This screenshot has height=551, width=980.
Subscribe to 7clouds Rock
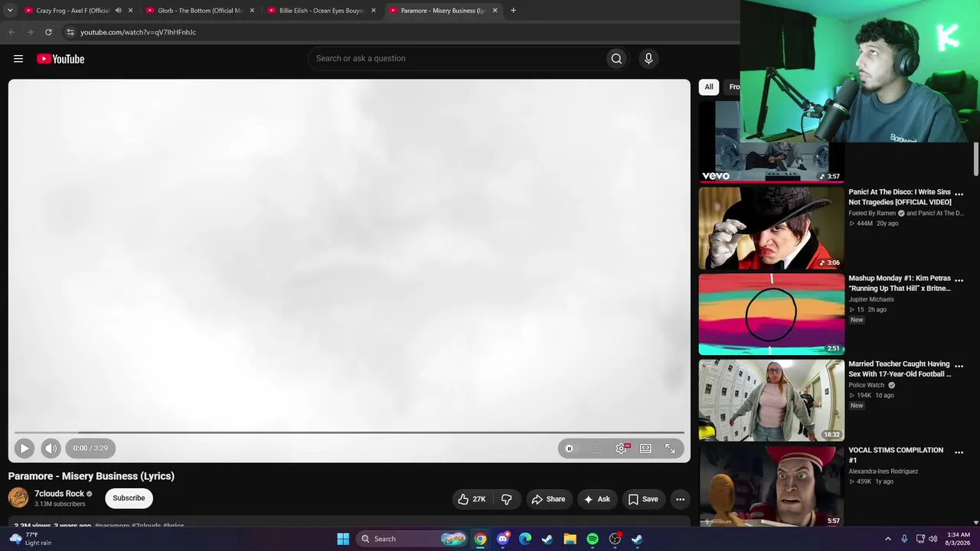pos(129,498)
